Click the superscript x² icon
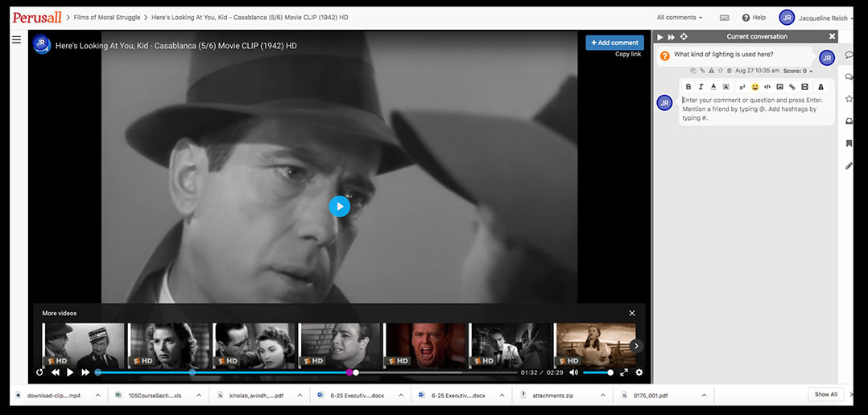This screenshot has height=415, width=868. (742, 87)
